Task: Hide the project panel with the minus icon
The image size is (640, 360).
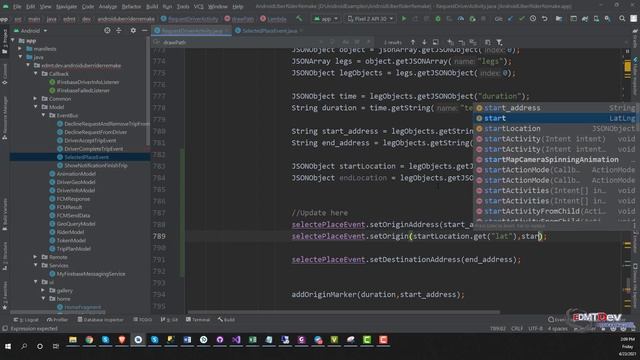Action: coord(144,31)
